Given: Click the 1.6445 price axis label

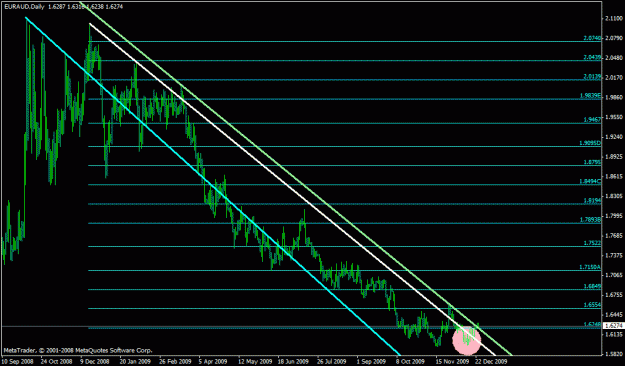Looking at the screenshot, I should [x=614, y=315].
